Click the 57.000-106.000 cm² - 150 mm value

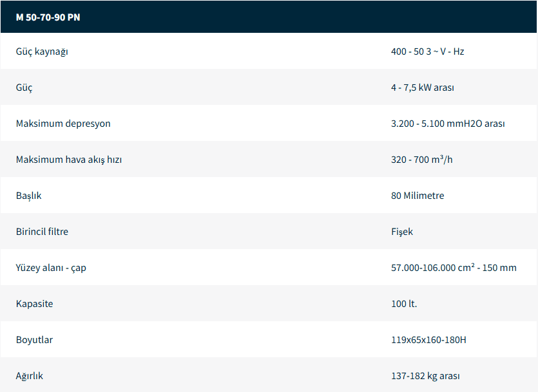pos(453,268)
